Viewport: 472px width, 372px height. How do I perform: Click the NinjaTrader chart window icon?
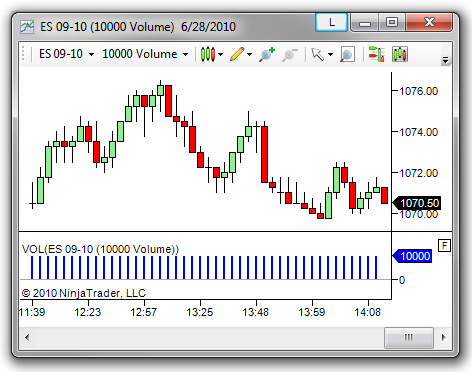(27, 27)
